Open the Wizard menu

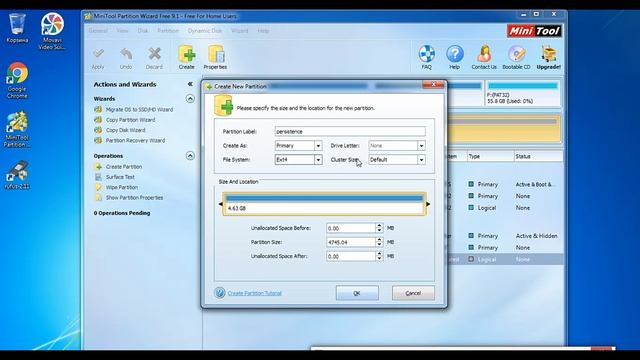[240, 31]
